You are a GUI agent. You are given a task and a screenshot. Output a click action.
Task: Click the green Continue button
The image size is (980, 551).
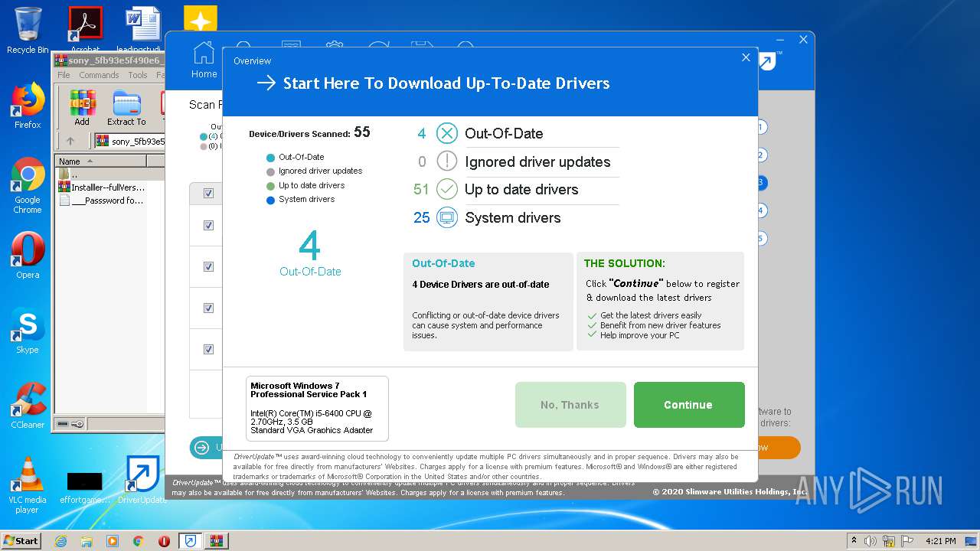tap(689, 405)
